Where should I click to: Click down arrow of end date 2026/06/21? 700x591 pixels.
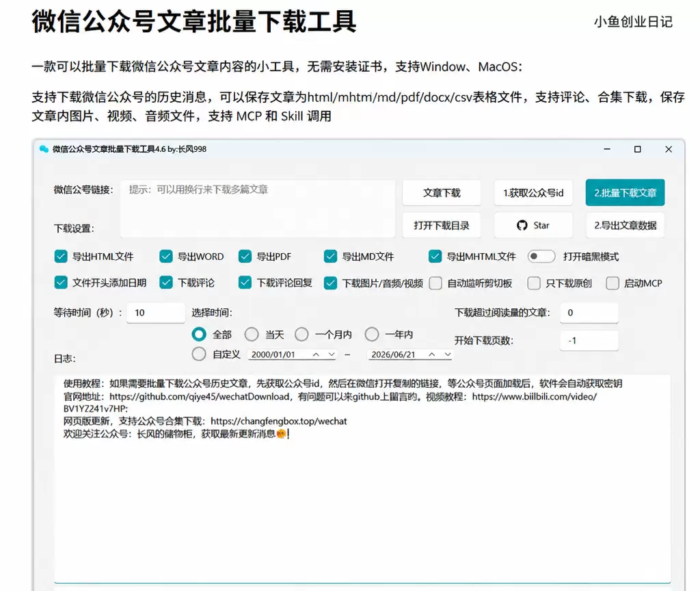point(447,354)
